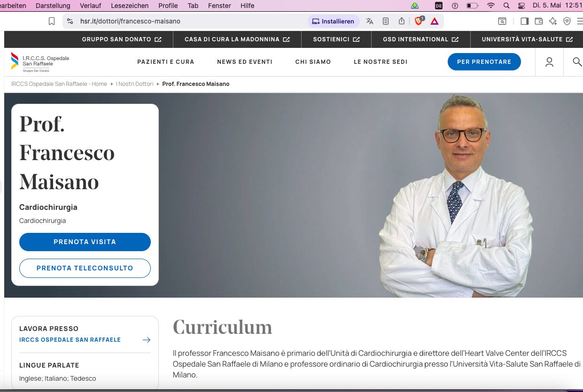Open the Lesezeichen menu

pos(130,6)
